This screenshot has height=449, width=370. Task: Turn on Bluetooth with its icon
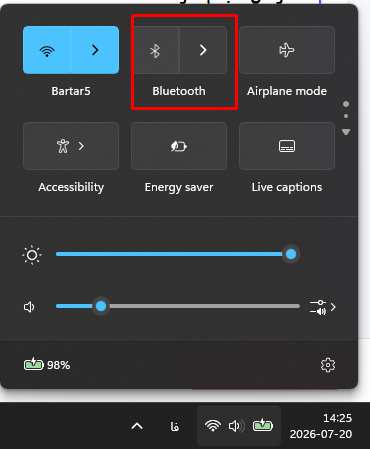155,50
